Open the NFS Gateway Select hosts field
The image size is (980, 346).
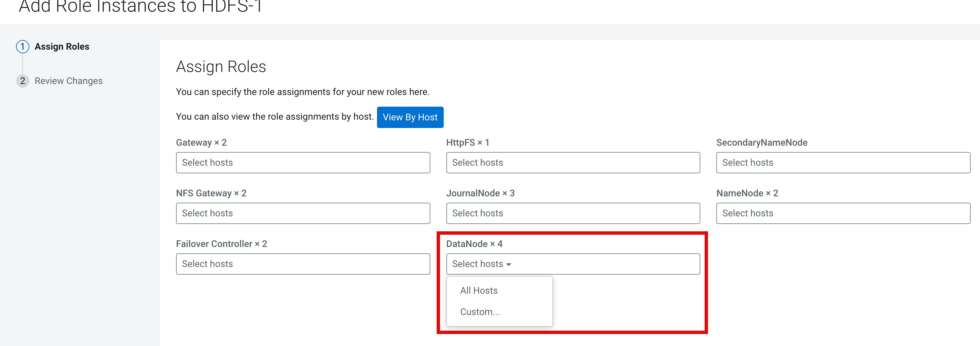(x=302, y=213)
